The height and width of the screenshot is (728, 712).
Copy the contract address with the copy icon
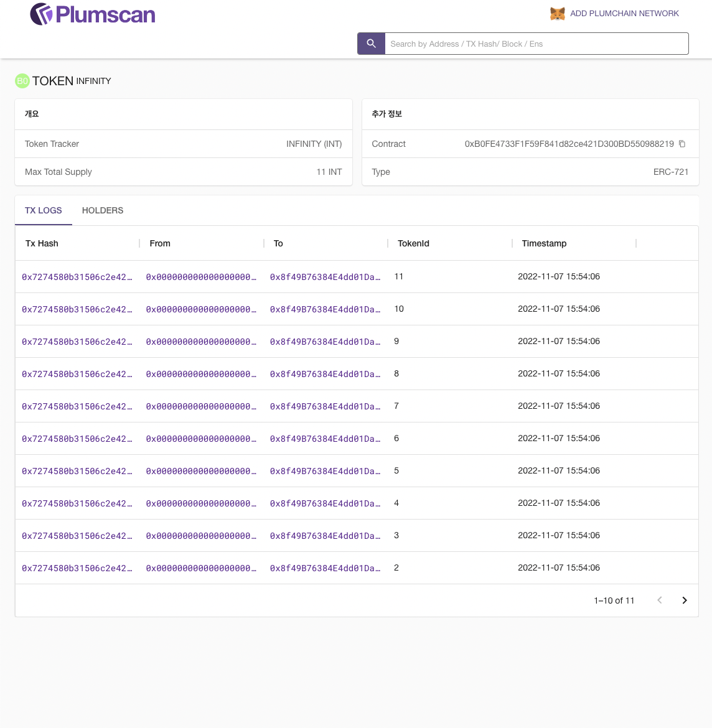(x=682, y=144)
